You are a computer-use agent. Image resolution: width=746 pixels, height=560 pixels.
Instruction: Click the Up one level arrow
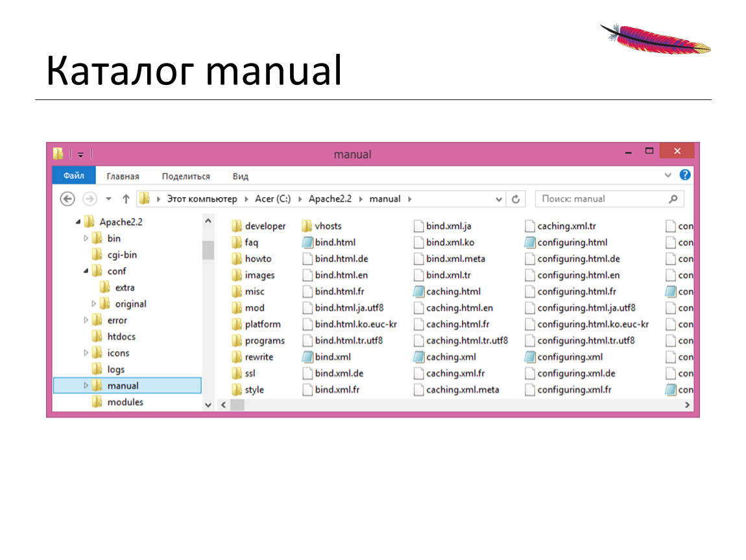(x=126, y=199)
